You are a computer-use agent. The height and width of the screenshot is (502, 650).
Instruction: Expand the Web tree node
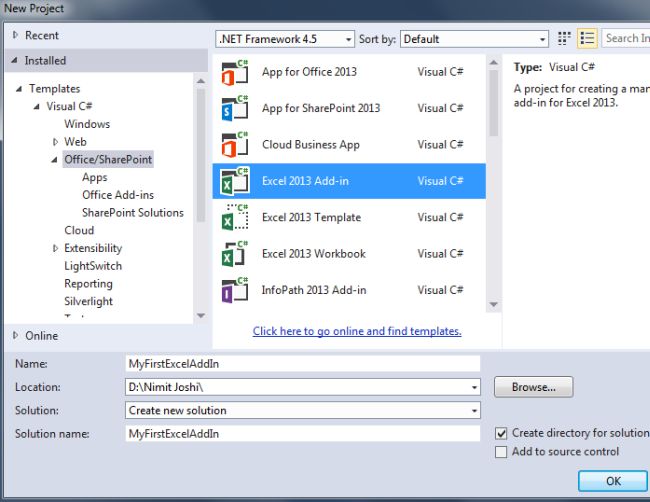click(x=55, y=142)
